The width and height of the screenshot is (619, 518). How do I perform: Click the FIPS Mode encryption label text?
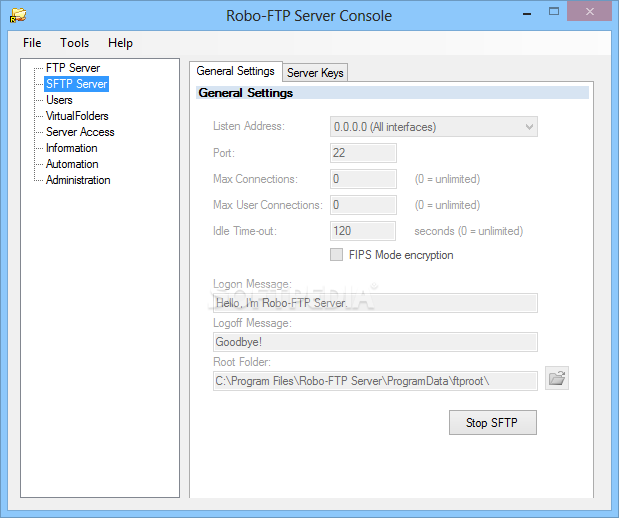click(x=401, y=255)
